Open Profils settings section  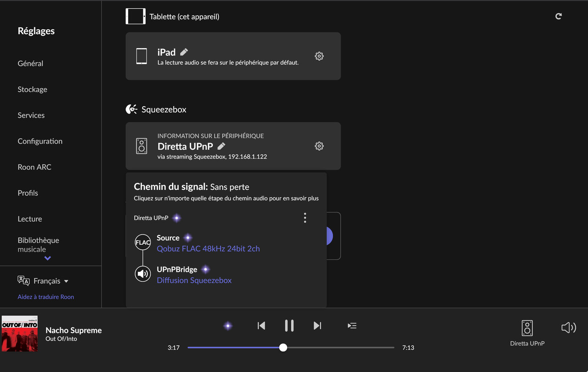(x=28, y=193)
